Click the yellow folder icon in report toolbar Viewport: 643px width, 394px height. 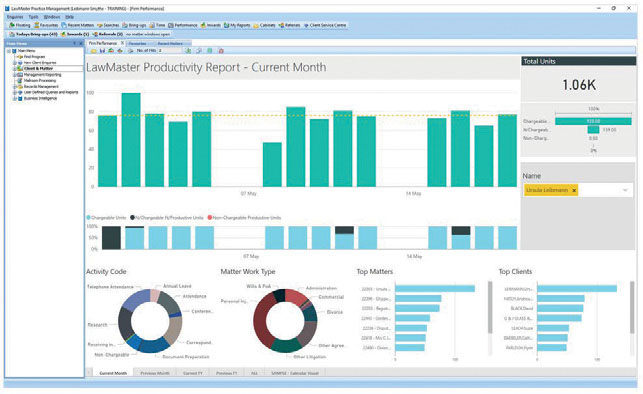tap(94, 51)
